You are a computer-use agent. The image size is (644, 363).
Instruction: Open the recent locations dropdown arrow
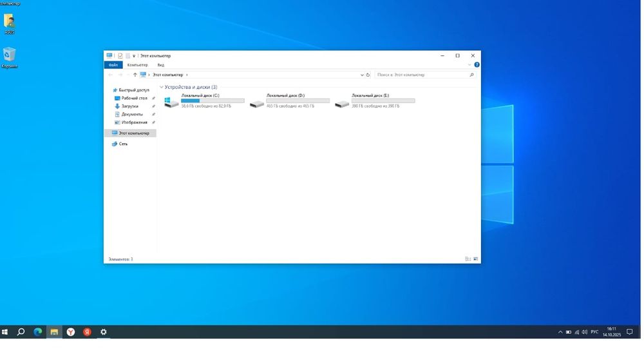(128, 75)
